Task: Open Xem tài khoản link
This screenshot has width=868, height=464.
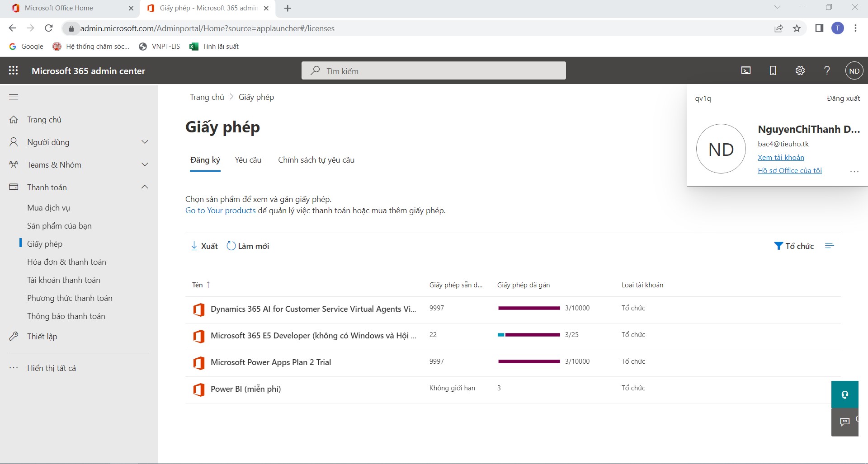Action: [x=781, y=157]
